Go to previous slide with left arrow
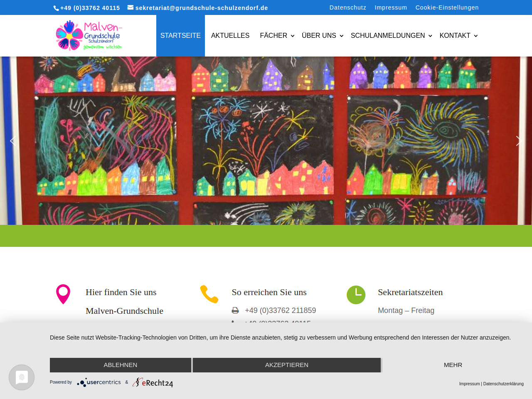Screen dimensions: 532x399 (x=13, y=141)
